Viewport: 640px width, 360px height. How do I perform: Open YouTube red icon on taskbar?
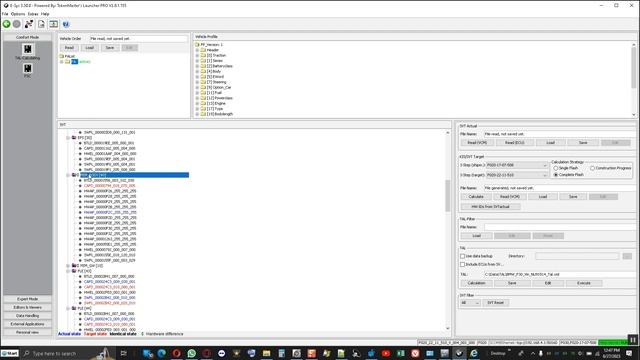(x=386, y=353)
